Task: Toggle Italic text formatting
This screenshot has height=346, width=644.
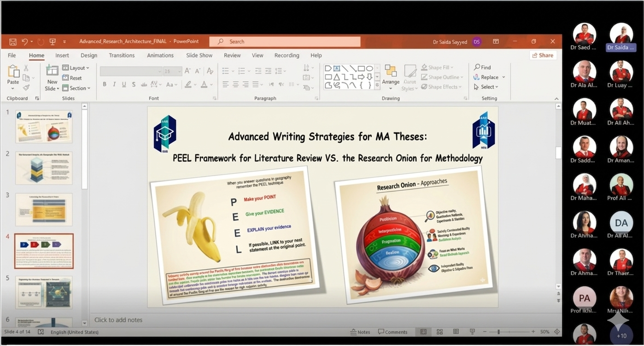Action: pyautogui.click(x=114, y=85)
